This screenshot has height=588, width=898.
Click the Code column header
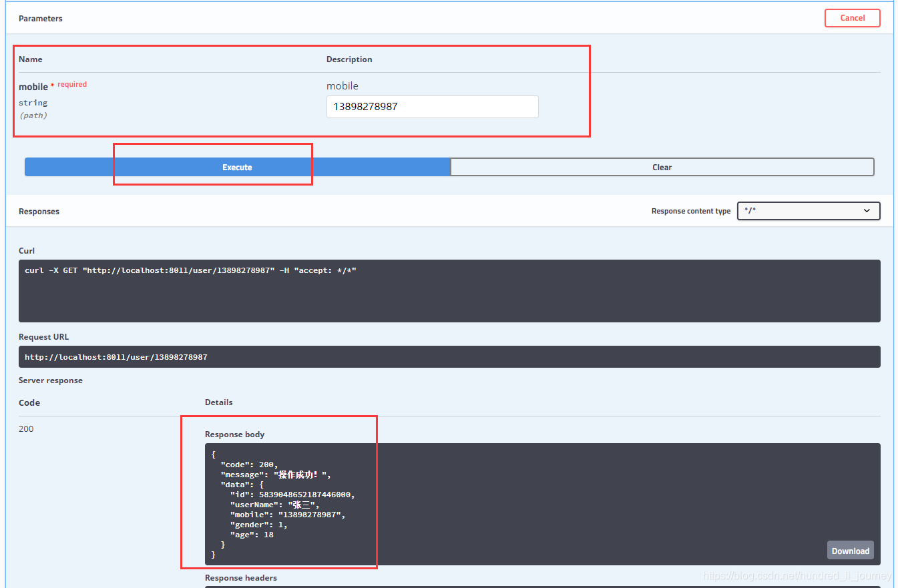[29, 402]
